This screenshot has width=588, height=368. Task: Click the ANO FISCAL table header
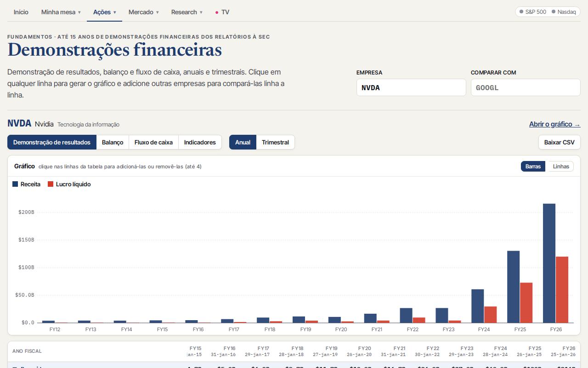(27, 351)
